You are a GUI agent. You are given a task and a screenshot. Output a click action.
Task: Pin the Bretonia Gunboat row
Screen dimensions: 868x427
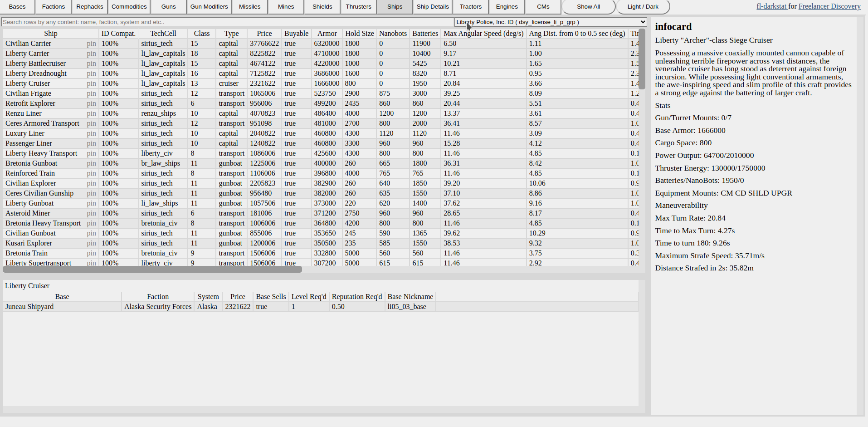pyautogui.click(x=91, y=163)
